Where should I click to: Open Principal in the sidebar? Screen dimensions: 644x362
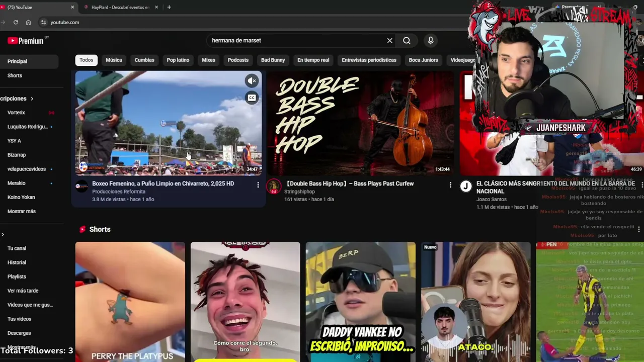pos(29,61)
